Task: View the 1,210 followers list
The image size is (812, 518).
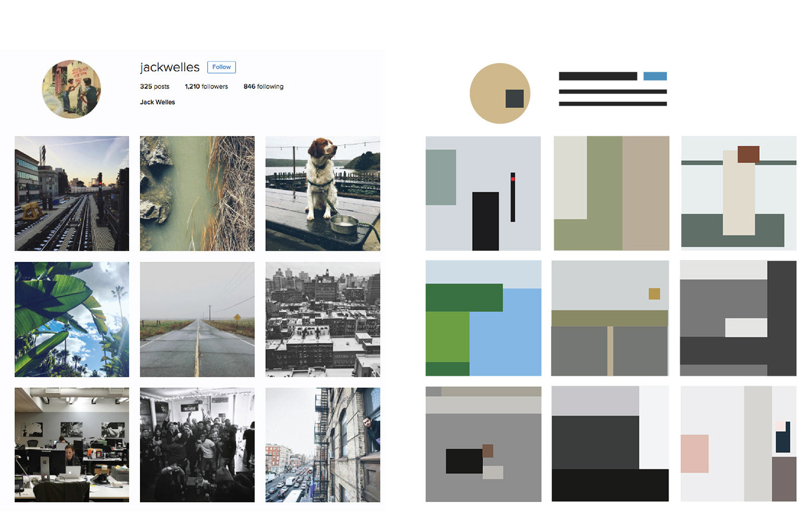Action: pyautogui.click(x=207, y=86)
